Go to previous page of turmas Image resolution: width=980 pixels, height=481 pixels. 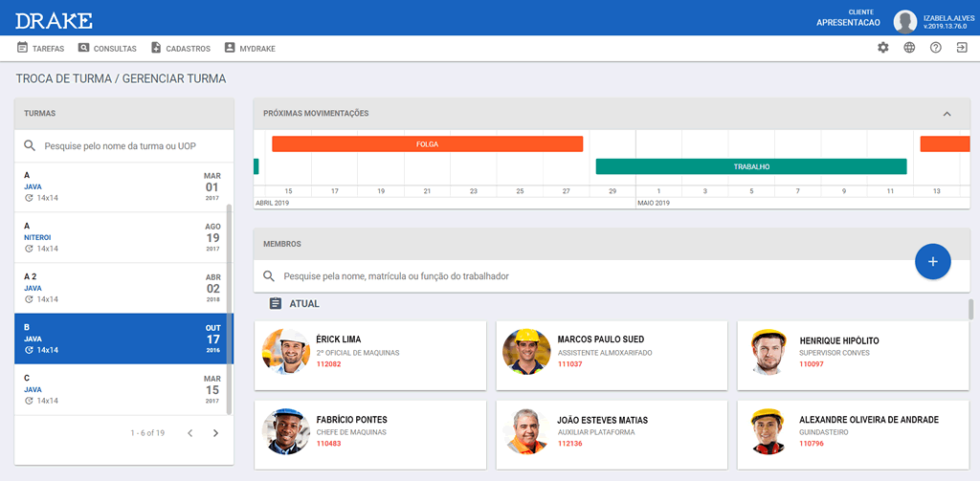[x=190, y=433]
